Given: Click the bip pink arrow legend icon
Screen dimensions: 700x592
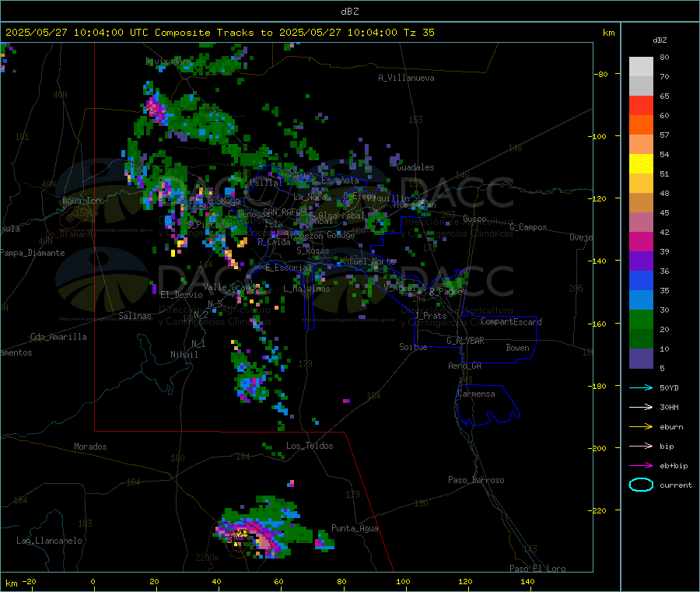Looking at the screenshot, I should [x=641, y=446].
